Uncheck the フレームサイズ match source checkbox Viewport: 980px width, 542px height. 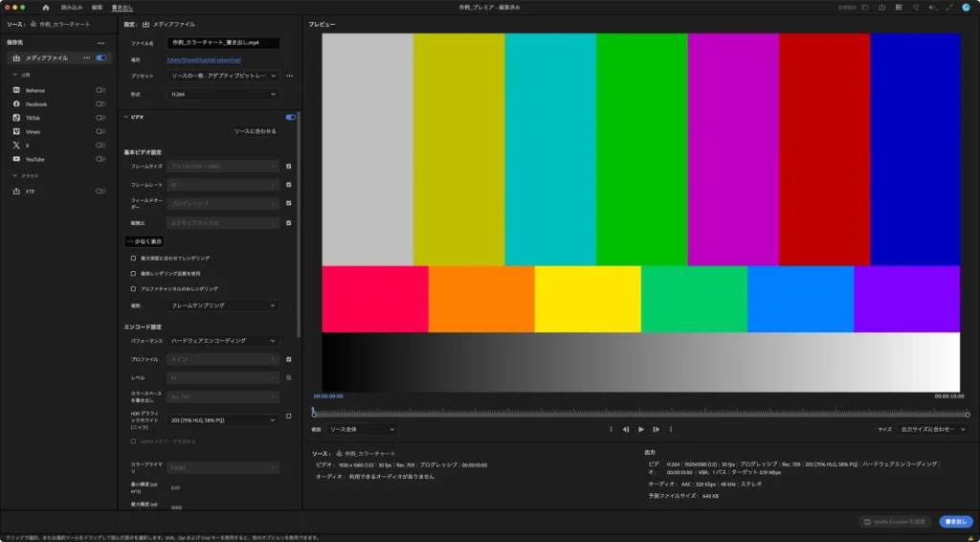coord(289,167)
